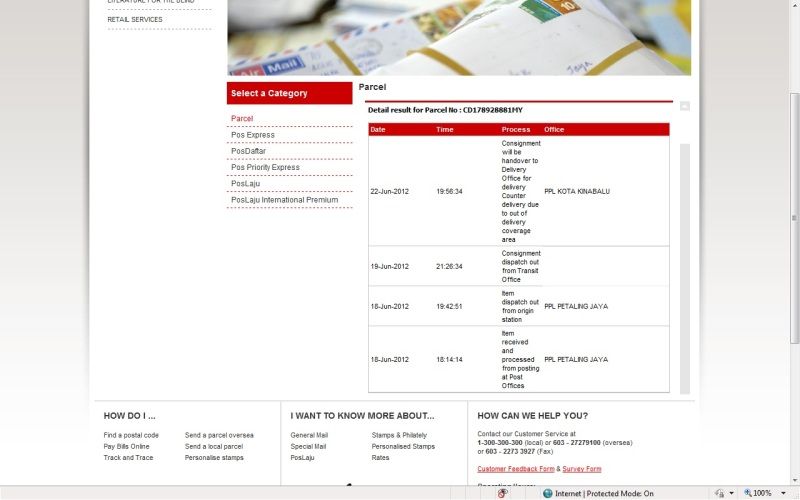This screenshot has height=500, width=800.
Task: Click the browser page vertical scrollbar
Action: pos(794,250)
